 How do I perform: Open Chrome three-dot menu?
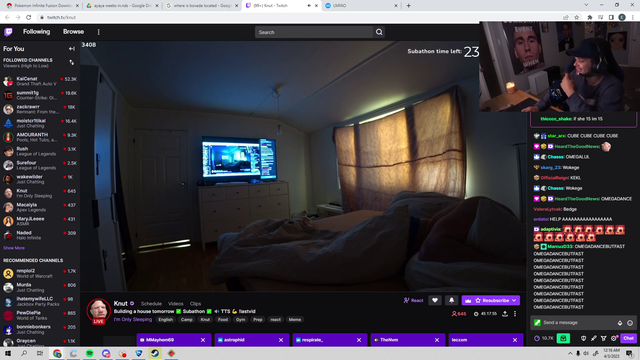633,17
